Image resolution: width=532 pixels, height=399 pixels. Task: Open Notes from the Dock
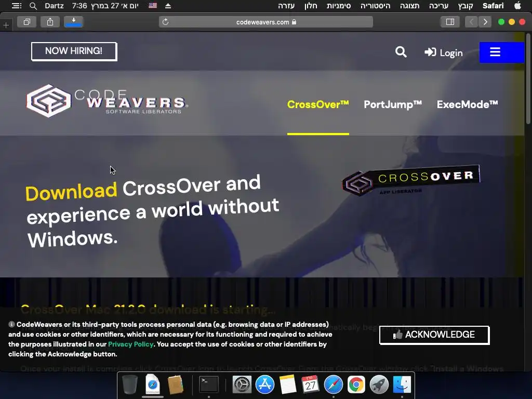[x=288, y=385]
